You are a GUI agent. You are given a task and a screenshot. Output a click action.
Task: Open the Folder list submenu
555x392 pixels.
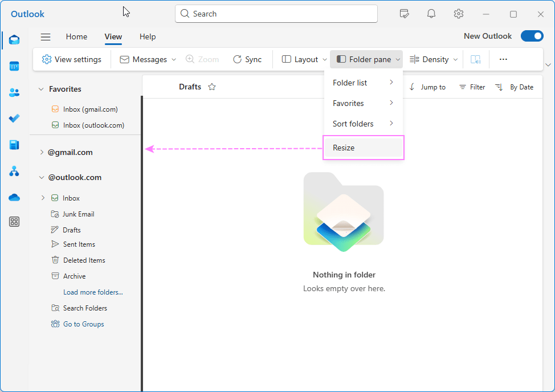coord(363,83)
